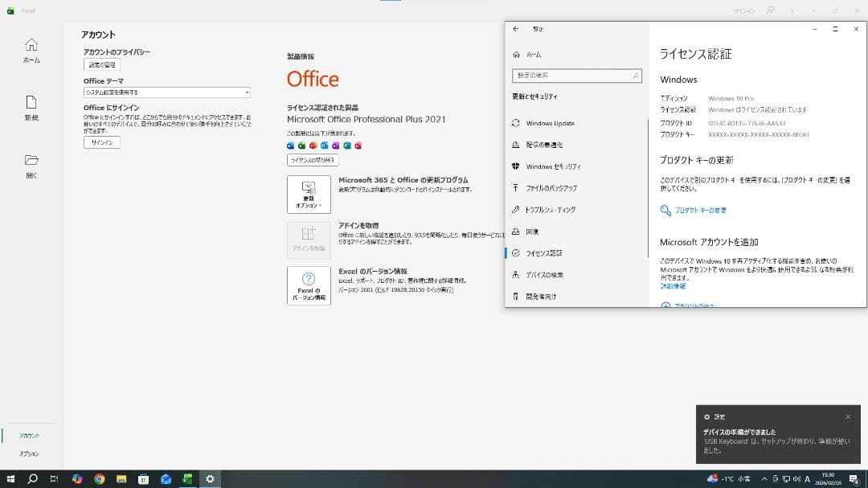The width and height of the screenshot is (868, 488).
Task: Click the 設定の検索 search field
Action: pyautogui.click(x=576, y=75)
